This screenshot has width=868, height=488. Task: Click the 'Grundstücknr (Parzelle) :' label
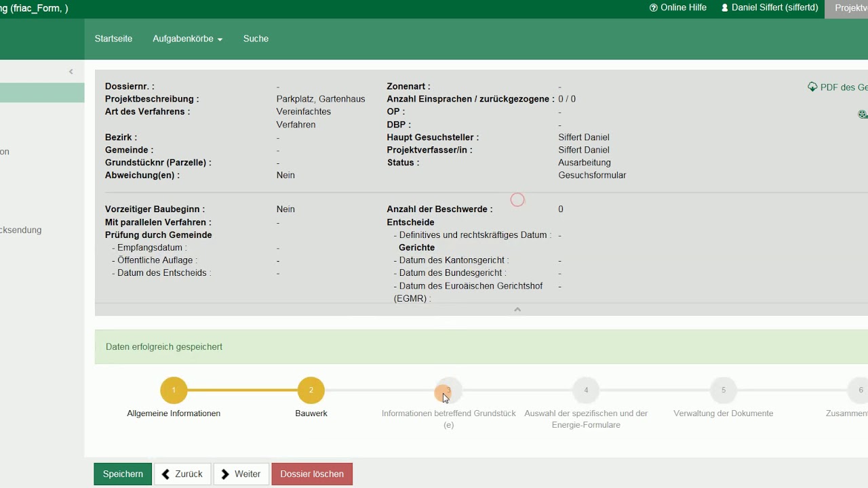(158, 163)
